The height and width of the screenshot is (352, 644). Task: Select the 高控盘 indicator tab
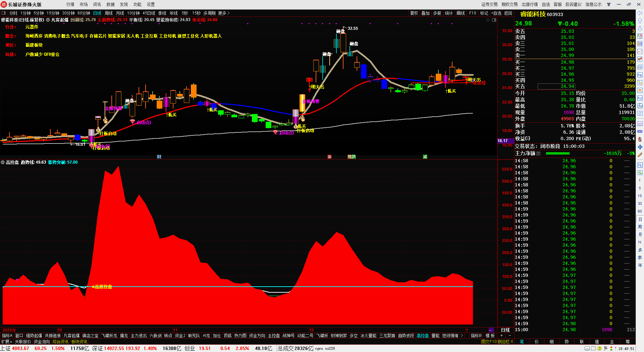423,336
